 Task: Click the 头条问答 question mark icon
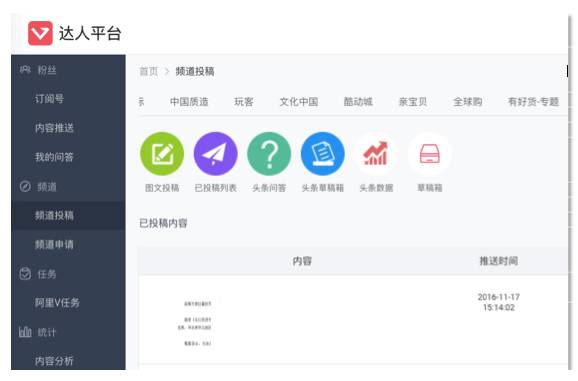click(269, 154)
